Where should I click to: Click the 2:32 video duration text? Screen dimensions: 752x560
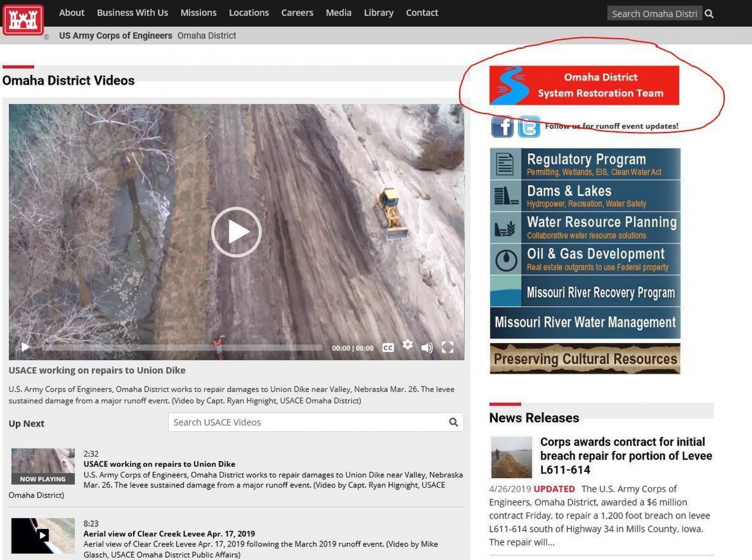[x=91, y=454]
